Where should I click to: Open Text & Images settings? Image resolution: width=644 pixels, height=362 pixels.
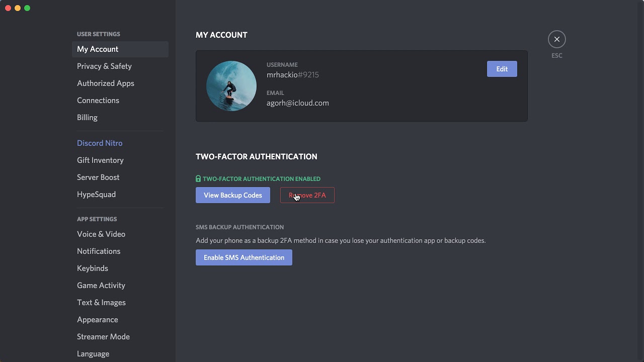[x=120, y=303]
